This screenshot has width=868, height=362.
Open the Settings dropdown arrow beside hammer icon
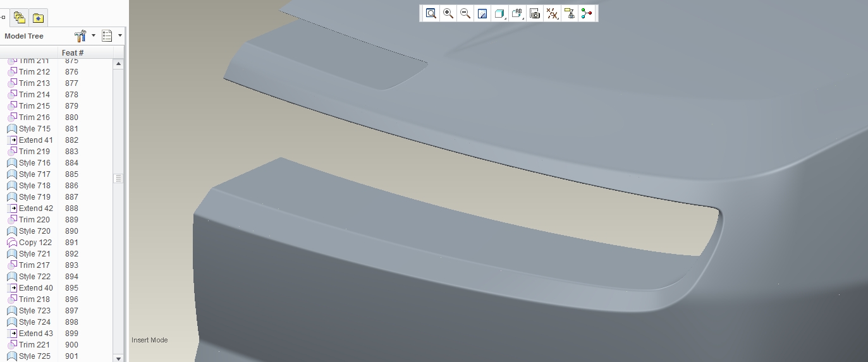click(x=94, y=36)
